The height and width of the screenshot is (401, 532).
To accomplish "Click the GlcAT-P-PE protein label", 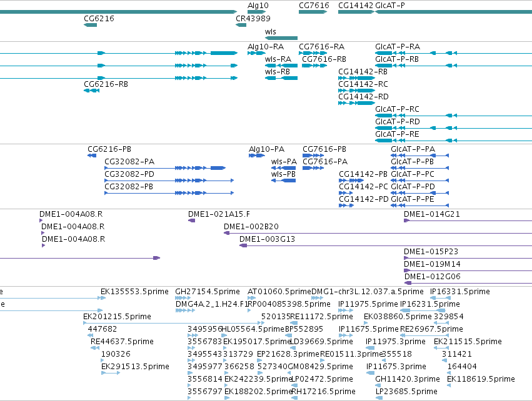I will pyautogui.click(x=413, y=199).
